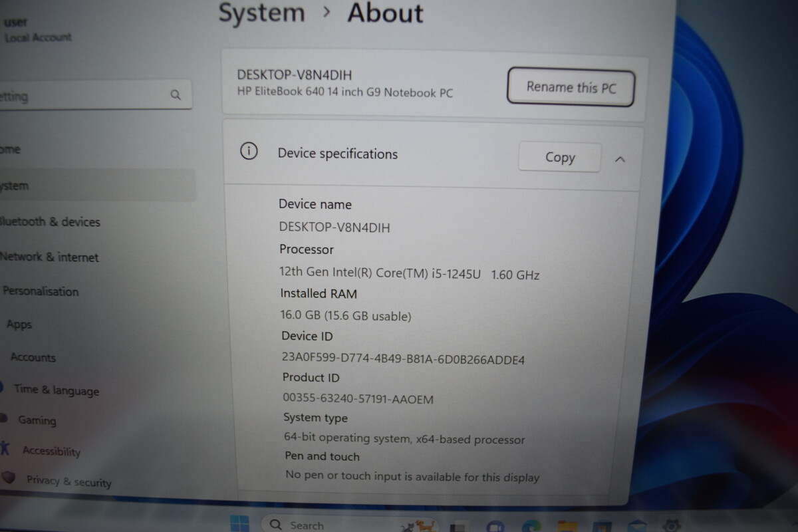Image resolution: width=798 pixels, height=532 pixels.
Task: Open the Settings gear on the taskbar
Action: tap(671, 525)
